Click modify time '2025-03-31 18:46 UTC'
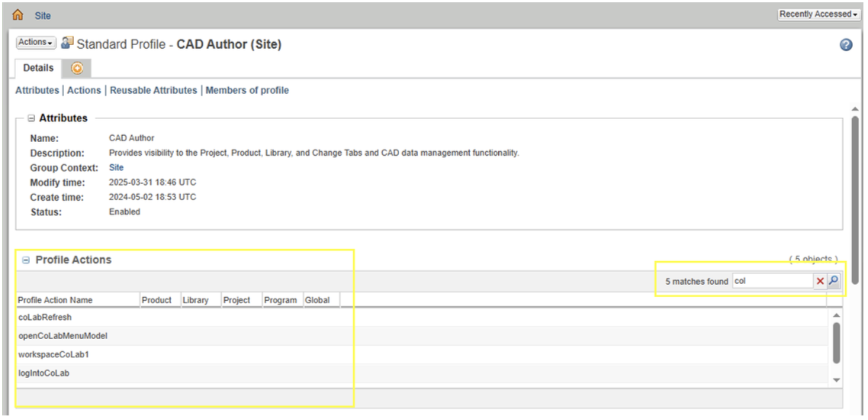The height and width of the screenshot is (420, 868). tap(153, 183)
